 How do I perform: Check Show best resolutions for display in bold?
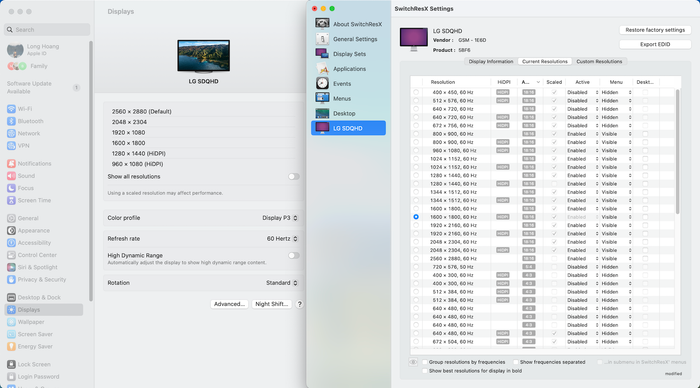click(x=425, y=371)
